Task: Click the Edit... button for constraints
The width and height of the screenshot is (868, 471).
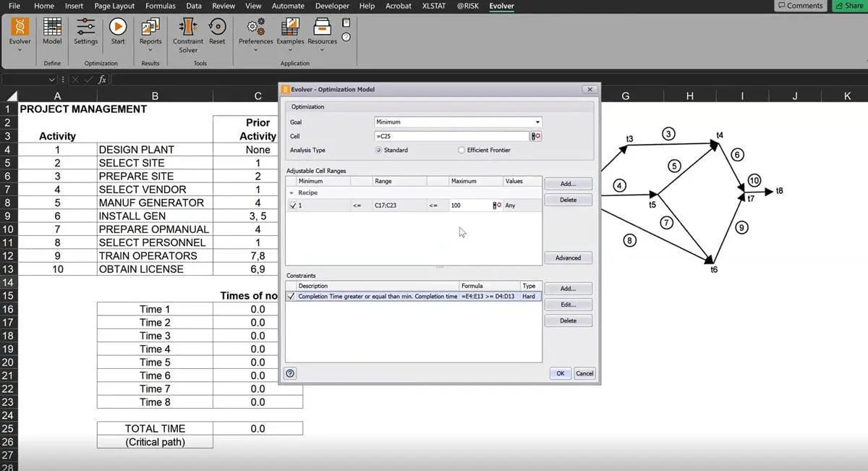Action: (x=568, y=305)
